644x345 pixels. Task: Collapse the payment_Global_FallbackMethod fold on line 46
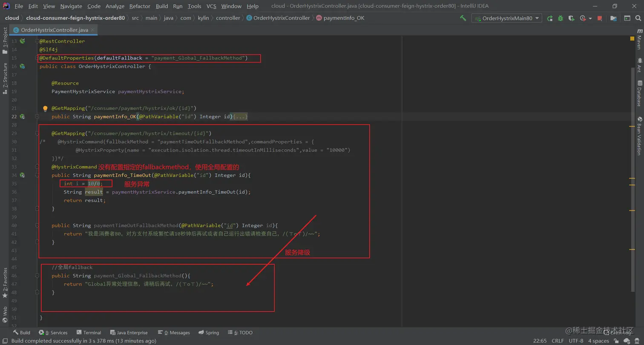click(x=37, y=276)
